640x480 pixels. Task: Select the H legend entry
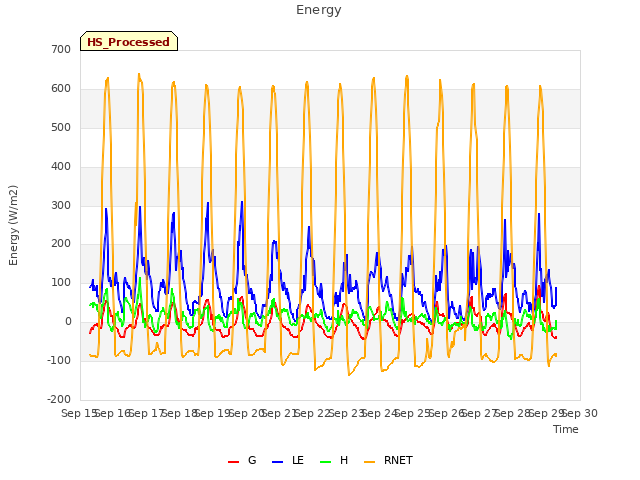click(334, 461)
